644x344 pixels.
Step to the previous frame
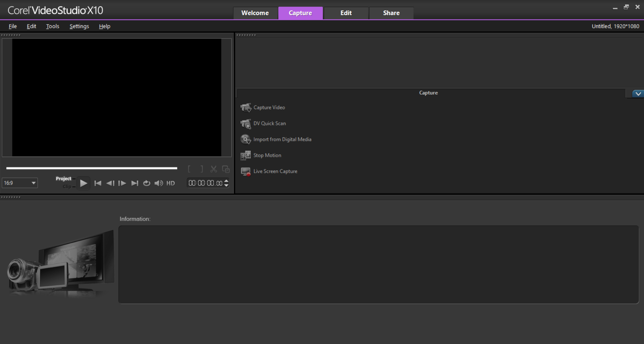[x=110, y=183]
